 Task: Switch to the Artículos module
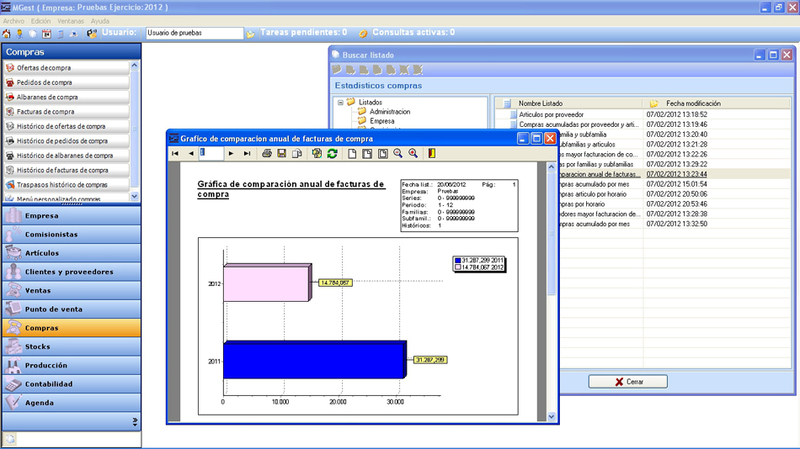pyautogui.click(x=71, y=253)
